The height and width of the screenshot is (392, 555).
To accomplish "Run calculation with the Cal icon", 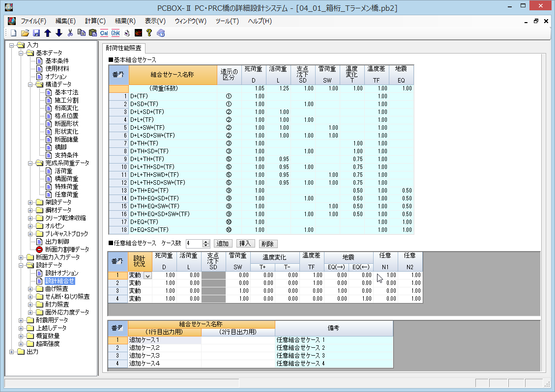I will 104,33.
